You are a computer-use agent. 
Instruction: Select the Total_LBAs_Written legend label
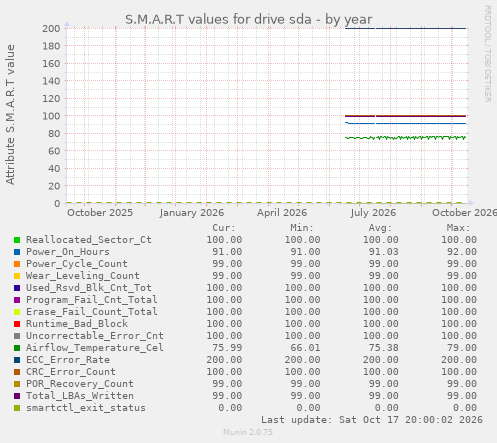[80, 396]
